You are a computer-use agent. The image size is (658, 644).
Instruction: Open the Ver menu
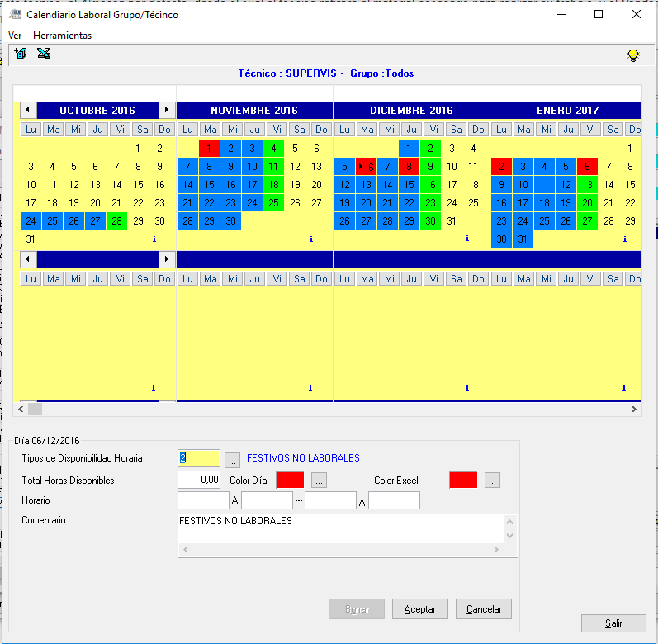[x=15, y=36]
